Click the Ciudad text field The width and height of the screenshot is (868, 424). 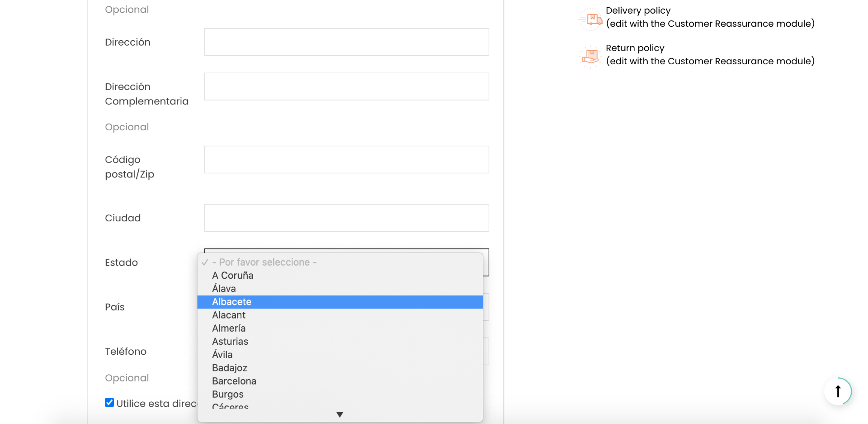pyautogui.click(x=347, y=218)
